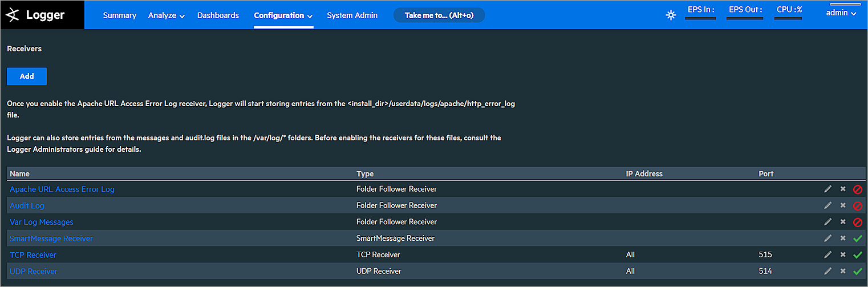Enable the Apache URL Access Error Log receiver
The image size is (868, 287).
click(x=857, y=189)
